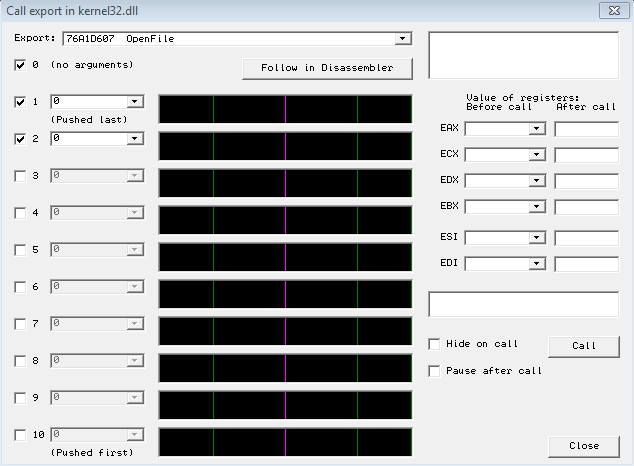Screen dimensions: 634x466
Task: Enable the argument 5 checkbox
Action: click(20, 250)
